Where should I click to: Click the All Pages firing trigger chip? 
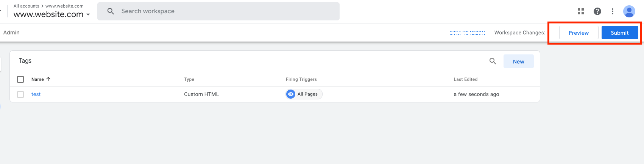pyautogui.click(x=304, y=94)
